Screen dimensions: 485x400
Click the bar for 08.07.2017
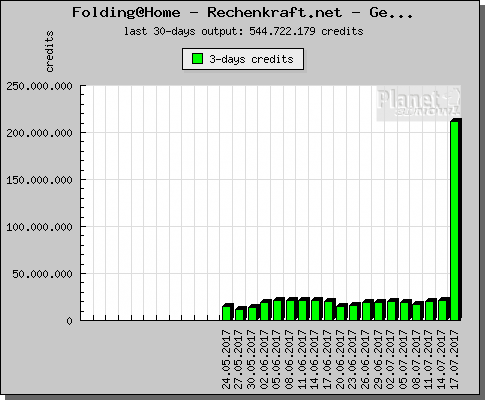(x=418, y=311)
